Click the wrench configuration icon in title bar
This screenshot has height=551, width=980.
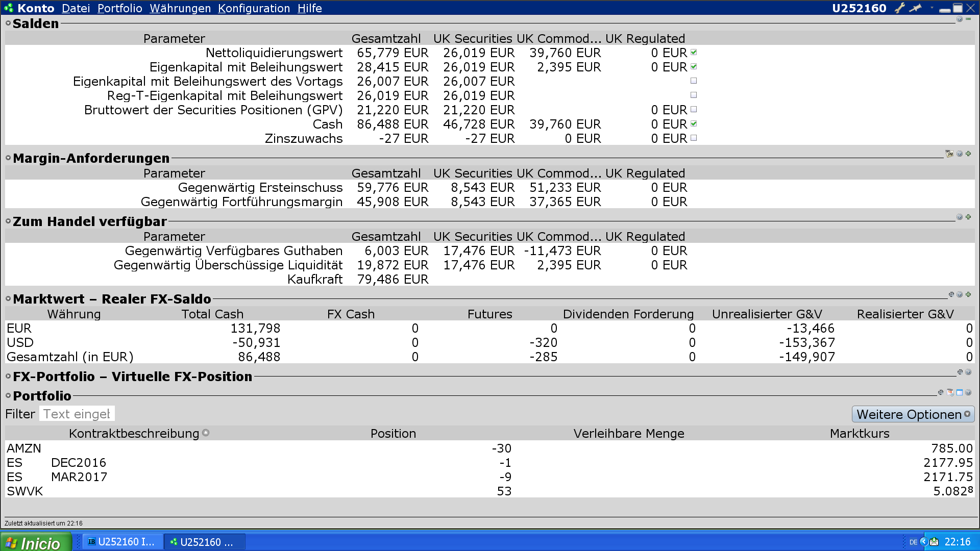tap(899, 8)
